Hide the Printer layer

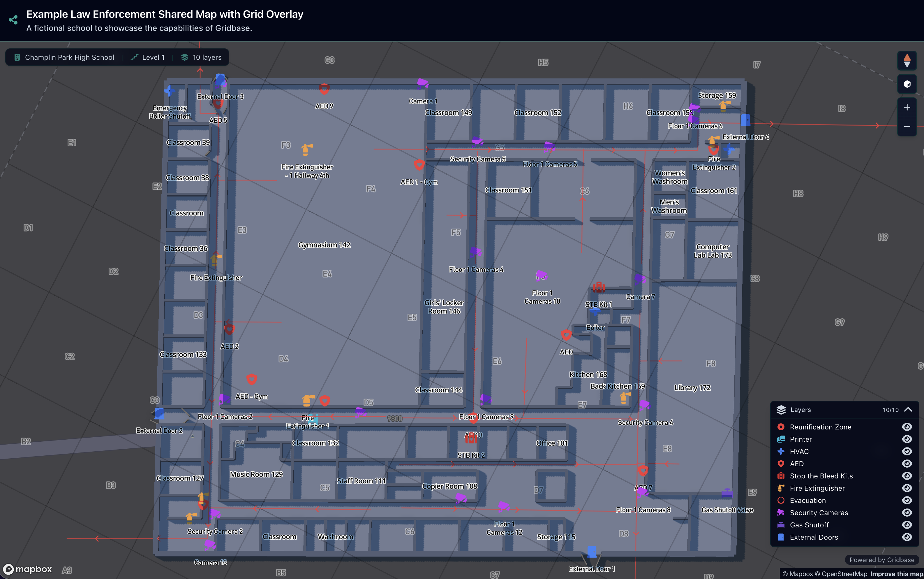907,439
